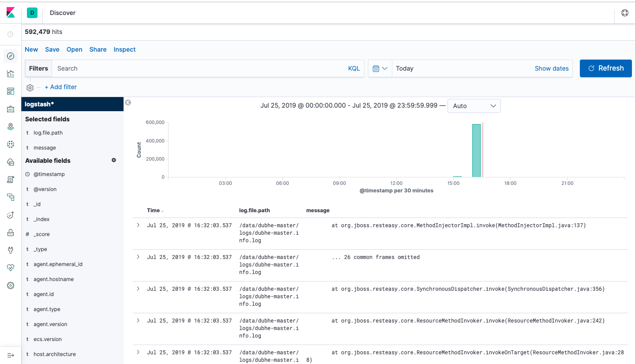This screenshot has width=635, height=364.
Task: Open the logstash* index pattern selector
Action: 72,104
